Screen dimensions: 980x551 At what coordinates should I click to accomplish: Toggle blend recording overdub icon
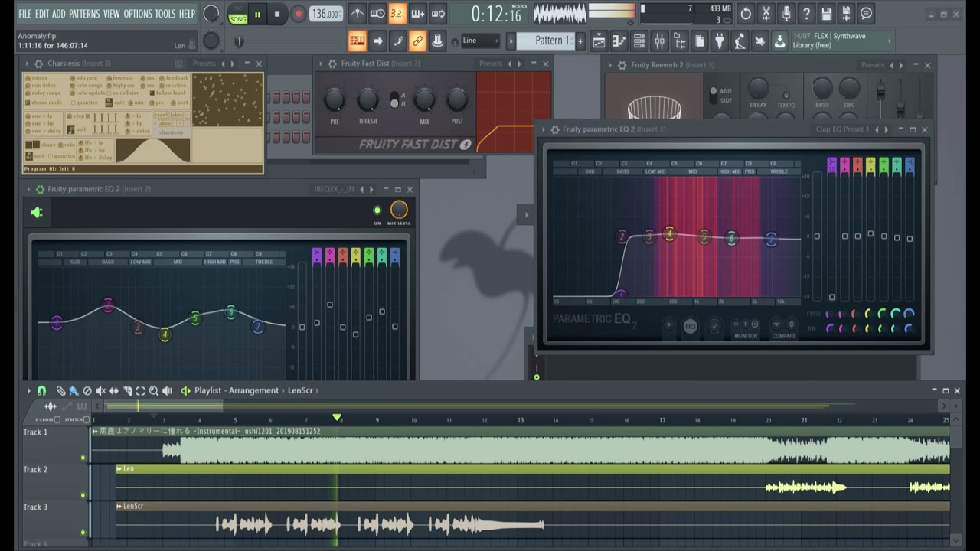click(417, 14)
